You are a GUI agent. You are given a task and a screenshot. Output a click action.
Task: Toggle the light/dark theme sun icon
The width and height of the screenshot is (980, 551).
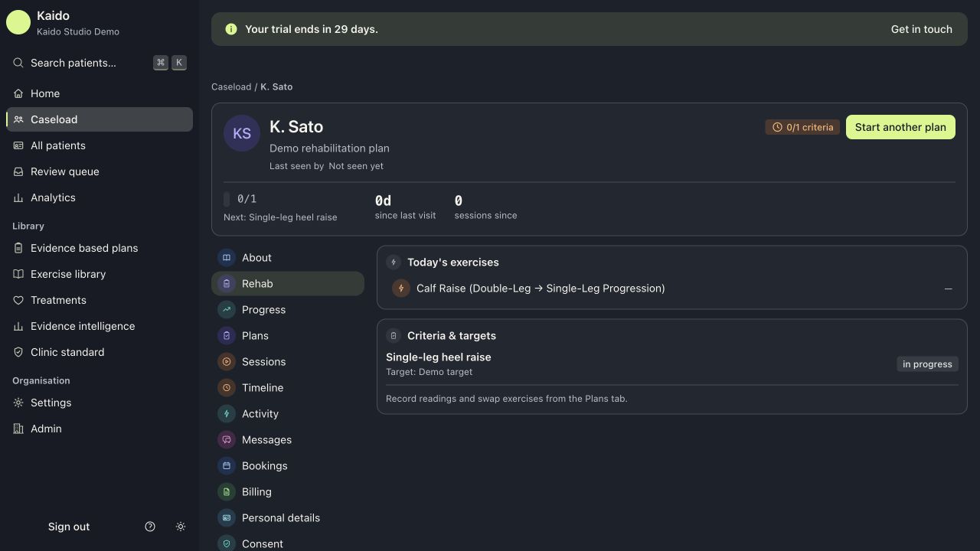(x=181, y=527)
